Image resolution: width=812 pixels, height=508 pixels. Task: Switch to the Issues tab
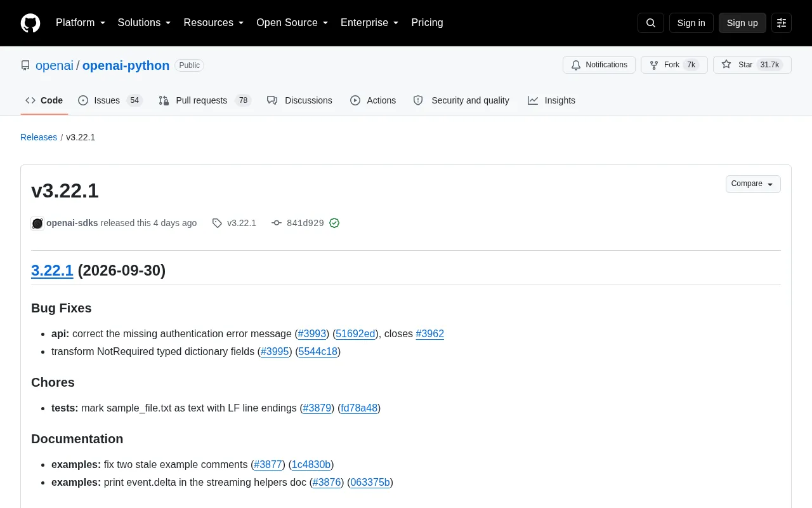pos(110,100)
